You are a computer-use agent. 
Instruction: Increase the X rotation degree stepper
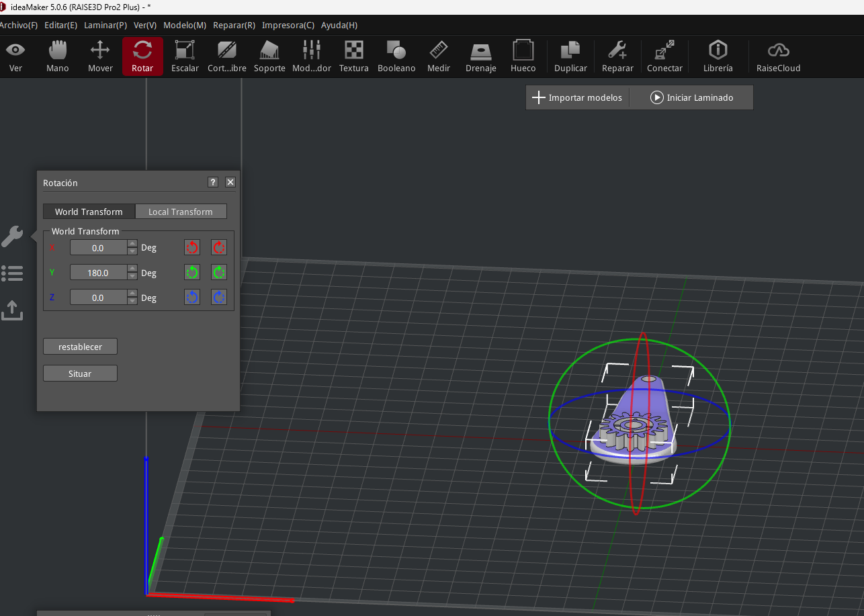coord(132,244)
